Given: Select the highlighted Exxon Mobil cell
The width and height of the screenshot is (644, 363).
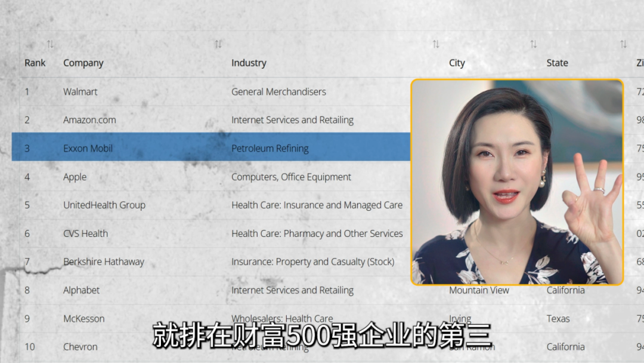Looking at the screenshot, I should pos(88,149).
